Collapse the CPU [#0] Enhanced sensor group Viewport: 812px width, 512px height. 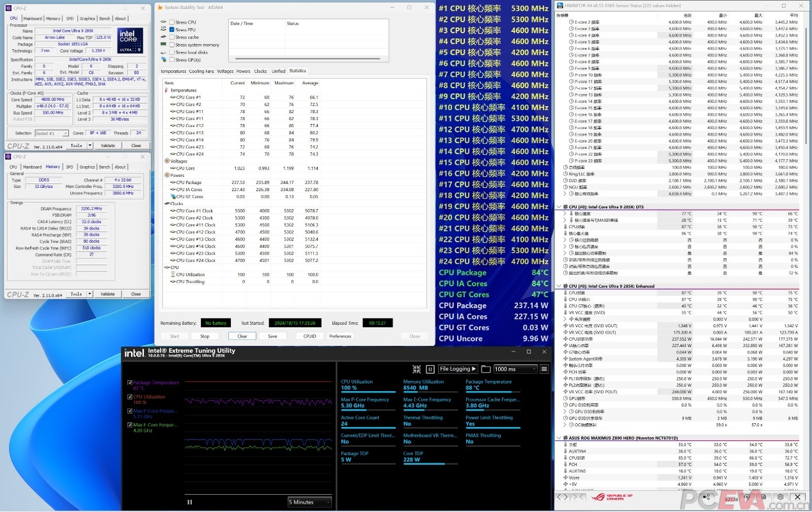coord(558,286)
